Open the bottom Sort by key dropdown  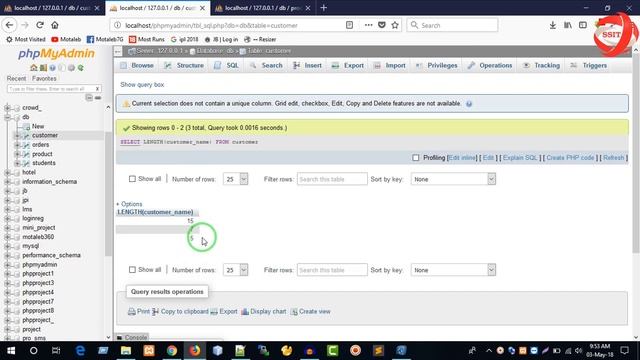(x=453, y=270)
